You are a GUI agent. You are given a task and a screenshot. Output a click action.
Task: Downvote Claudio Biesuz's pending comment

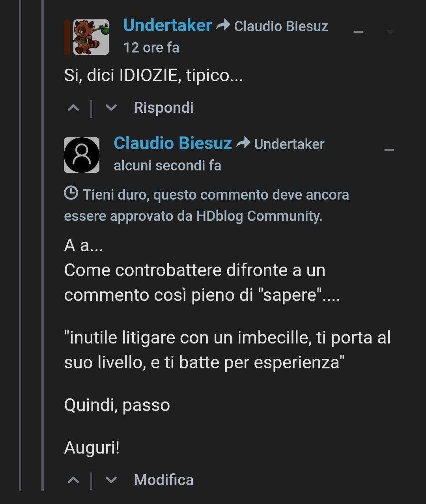tap(111, 480)
